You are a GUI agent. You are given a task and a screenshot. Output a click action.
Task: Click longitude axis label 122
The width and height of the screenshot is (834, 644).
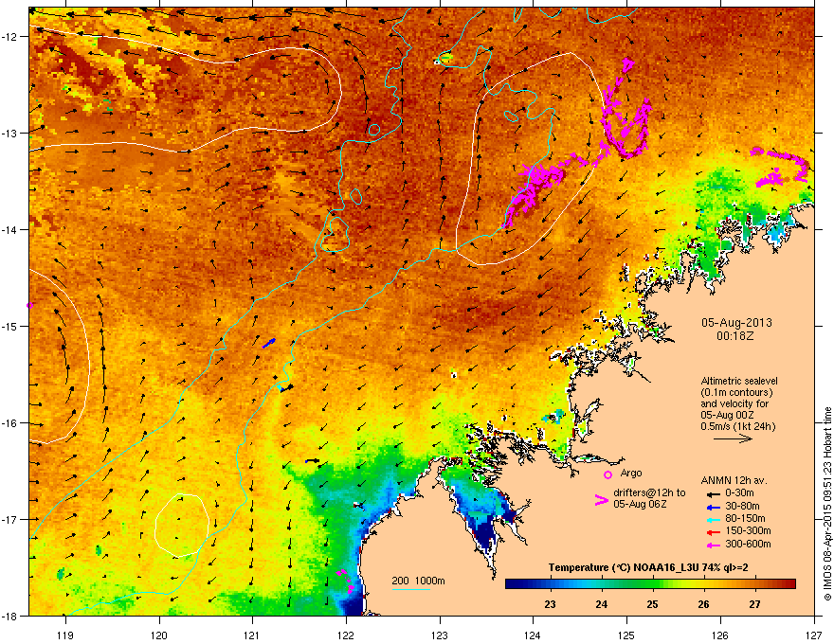[x=346, y=635]
